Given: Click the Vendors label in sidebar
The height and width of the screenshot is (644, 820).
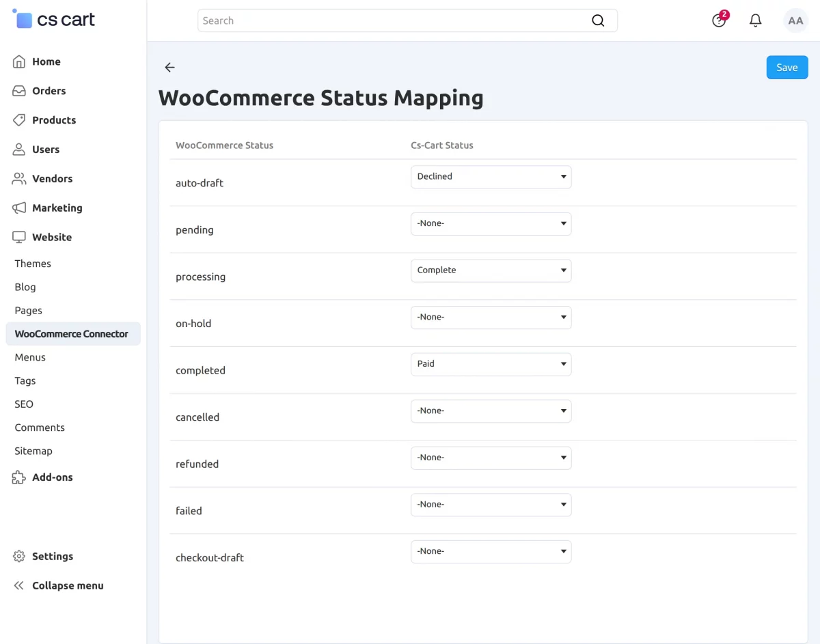Looking at the screenshot, I should coord(52,179).
